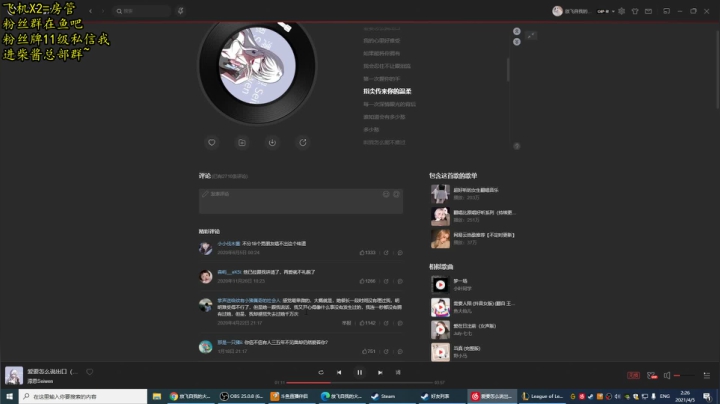
Task: Click the @ mention icon in comment box
Action: click(x=396, y=194)
